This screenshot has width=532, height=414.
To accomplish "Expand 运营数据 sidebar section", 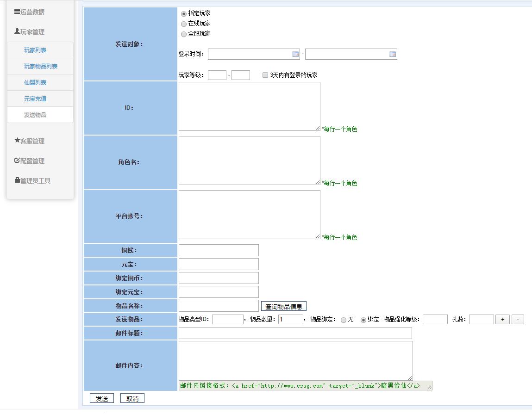I will point(30,12).
